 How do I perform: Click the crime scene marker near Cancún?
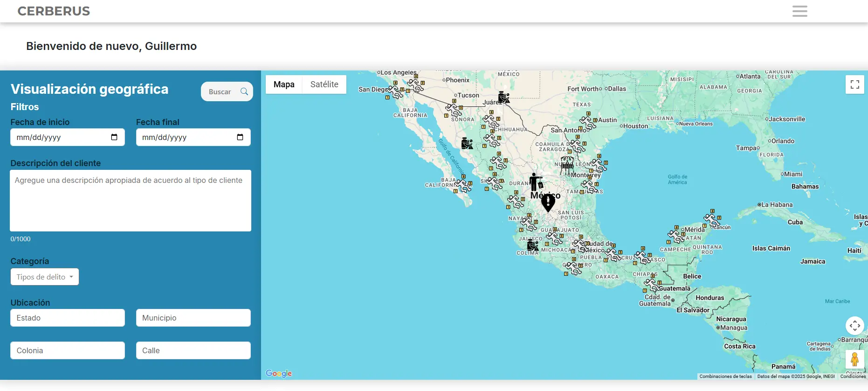point(711,218)
